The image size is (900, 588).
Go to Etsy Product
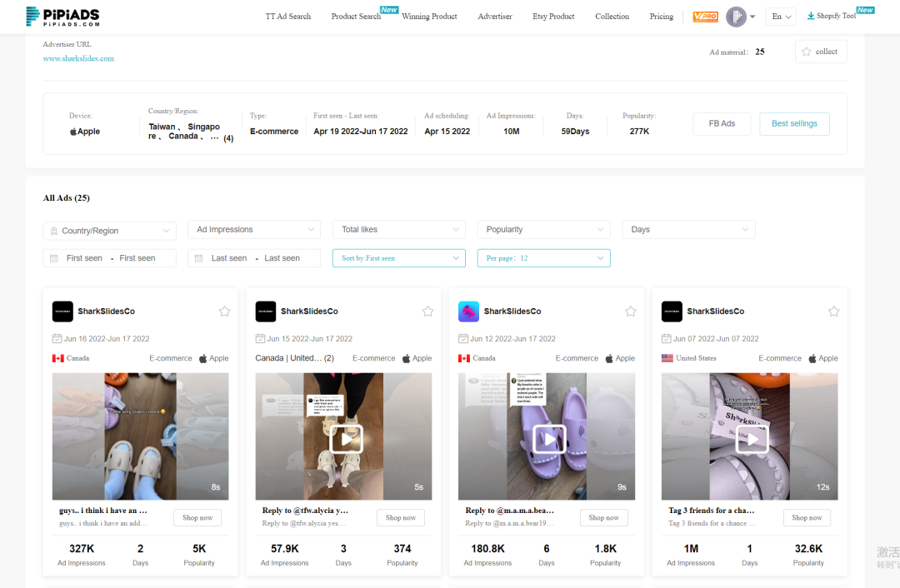tap(553, 17)
